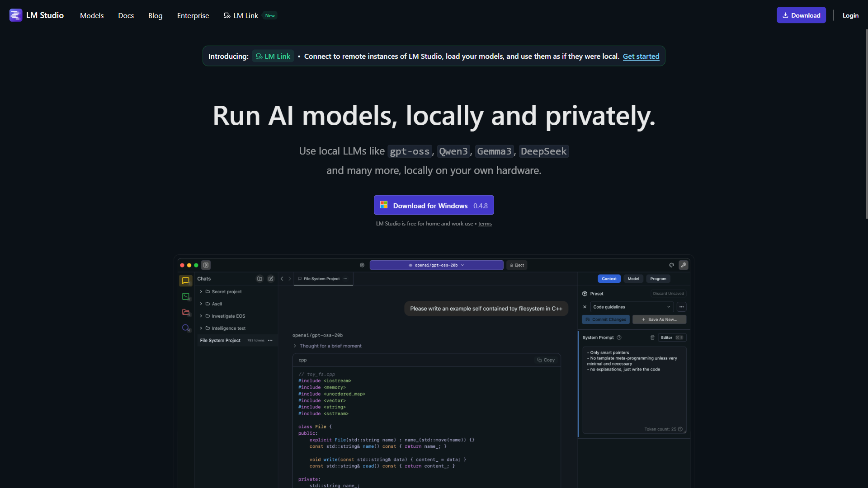Click the top-right Download button
Image resolution: width=868 pixels, height=488 pixels.
pyautogui.click(x=801, y=15)
